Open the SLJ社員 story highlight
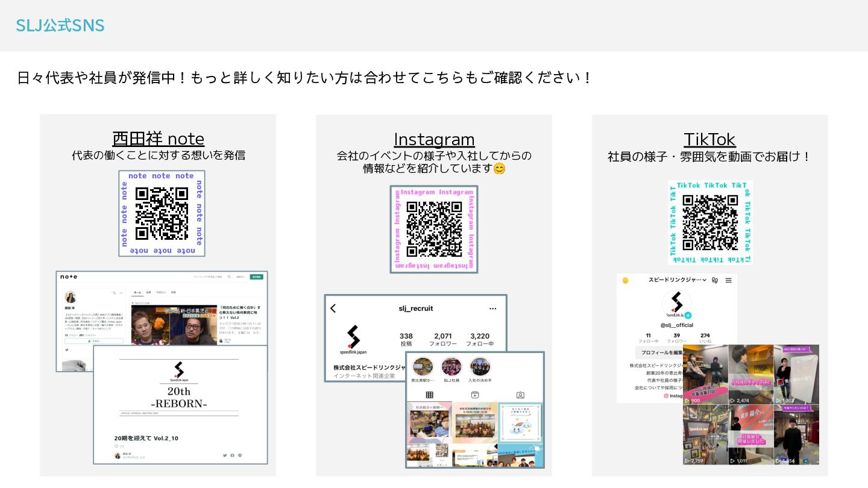Image resolution: width=868 pixels, height=488 pixels. coord(451,370)
